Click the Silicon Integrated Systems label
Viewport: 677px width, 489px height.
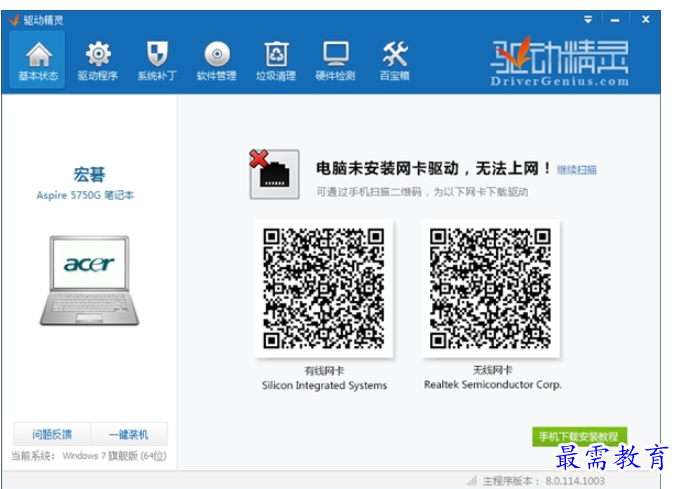(324, 385)
